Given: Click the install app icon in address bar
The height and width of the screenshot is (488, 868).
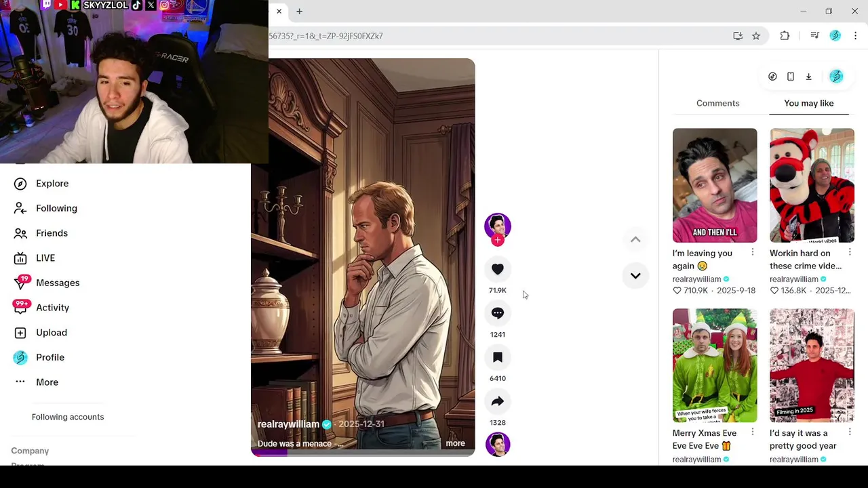Looking at the screenshot, I should [738, 36].
